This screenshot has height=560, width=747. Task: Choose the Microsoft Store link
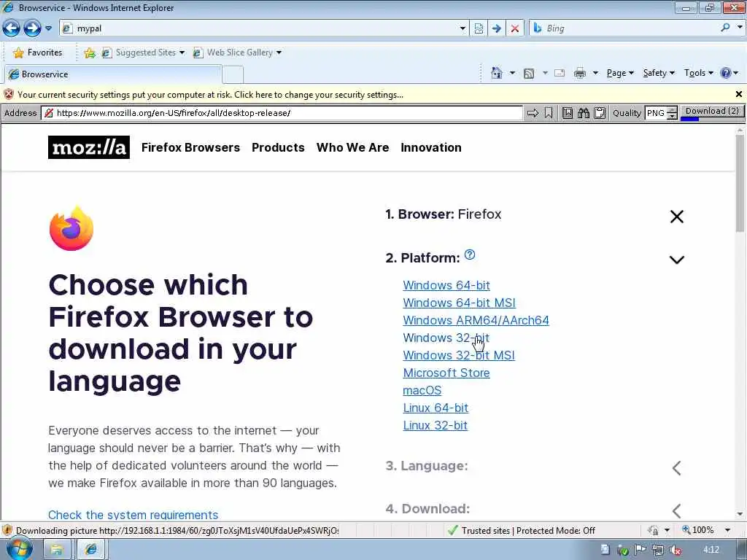point(446,373)
